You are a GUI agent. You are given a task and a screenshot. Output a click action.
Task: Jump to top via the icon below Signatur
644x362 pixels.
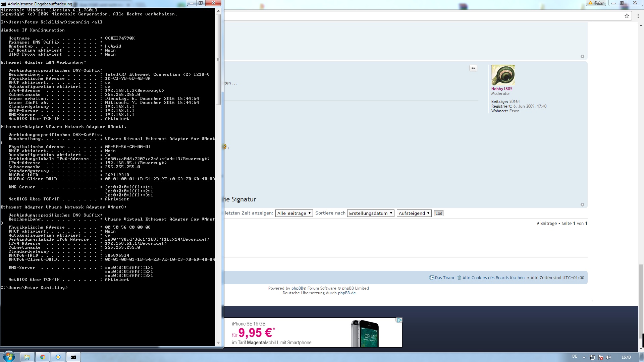pyautogui.click(x=582, y=204)
